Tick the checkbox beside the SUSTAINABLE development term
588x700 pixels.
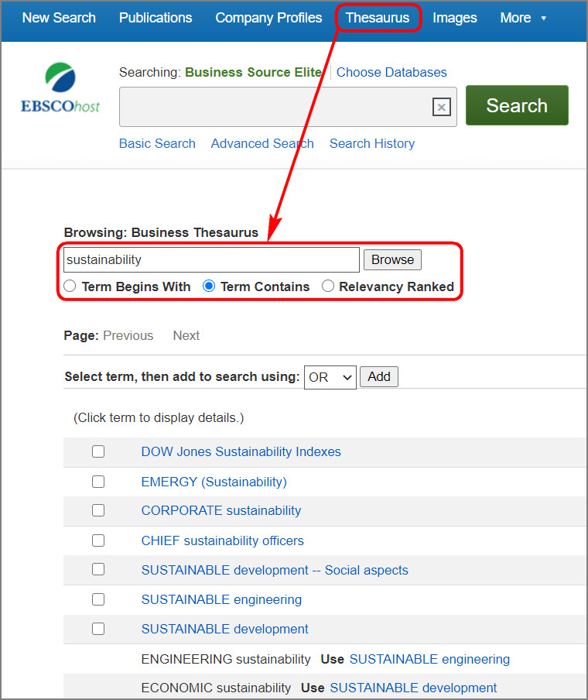[x=98, y=629]
